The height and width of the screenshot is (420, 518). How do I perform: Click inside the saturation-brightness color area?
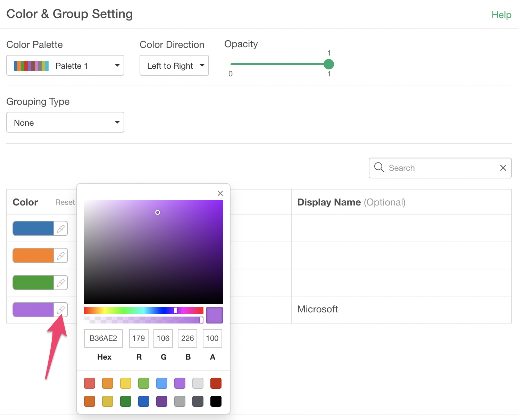click(x=153, y=252)
